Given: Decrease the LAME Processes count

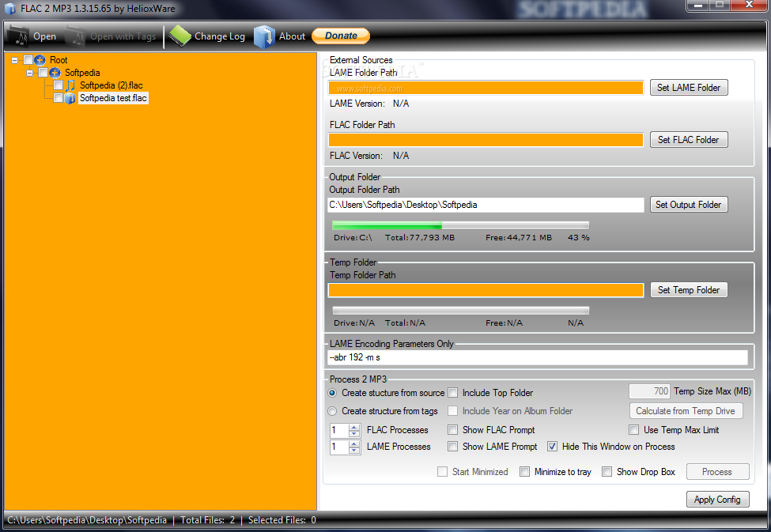Looking at the screenshot, I should 354,451.
